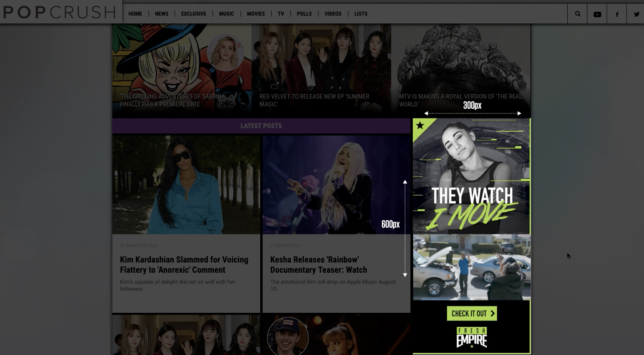The width and height of the screenshot is (644, 355).
Task: Open Kim Kardashian Slammed headline
Action: (184, 265)
